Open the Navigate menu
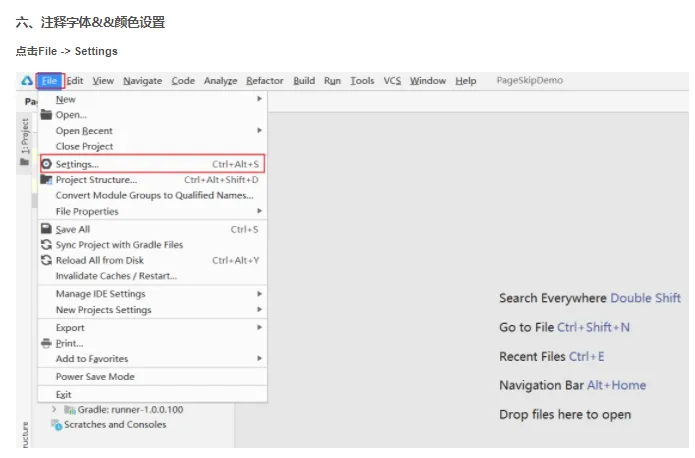 [143, 81]
